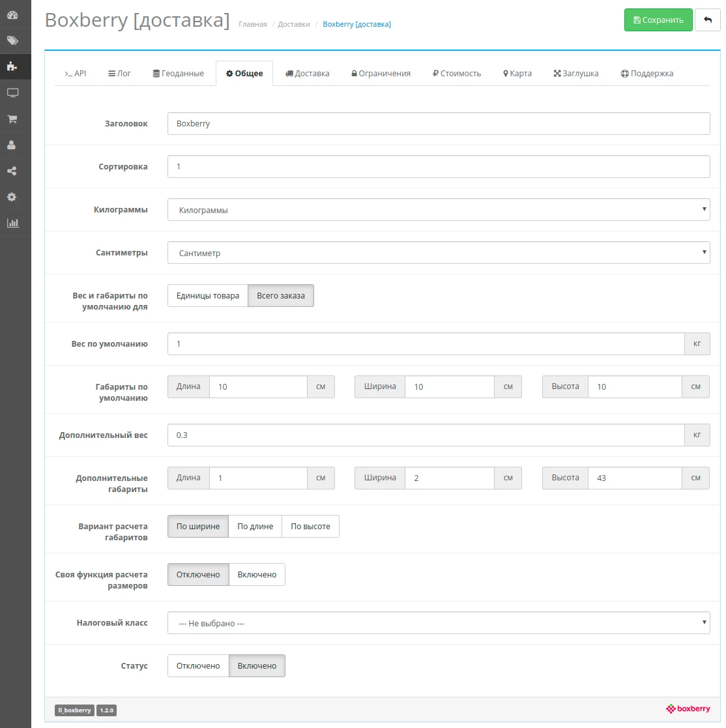Select the Общее tab
726x728 pixels.
(x=244, y=74)
